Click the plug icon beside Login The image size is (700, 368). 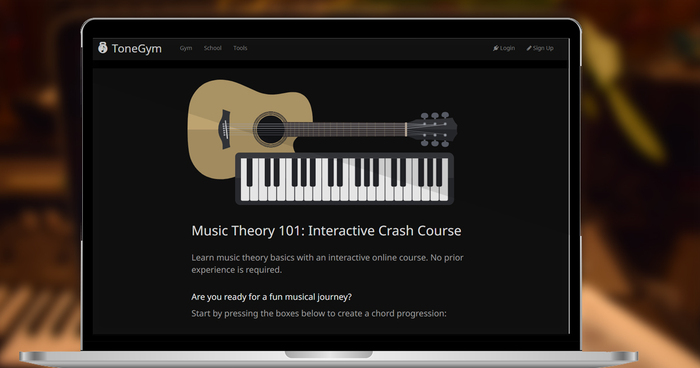point(496,48)
